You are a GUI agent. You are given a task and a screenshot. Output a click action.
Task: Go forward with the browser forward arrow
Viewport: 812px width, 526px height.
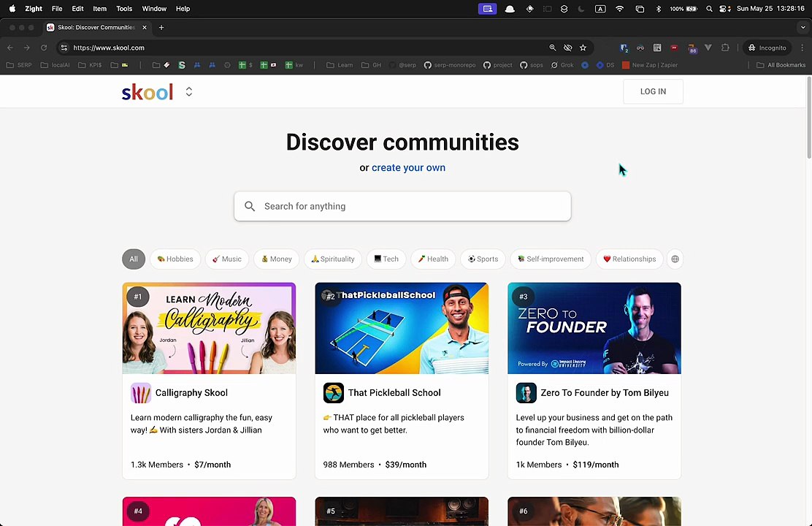pos(27,47)
